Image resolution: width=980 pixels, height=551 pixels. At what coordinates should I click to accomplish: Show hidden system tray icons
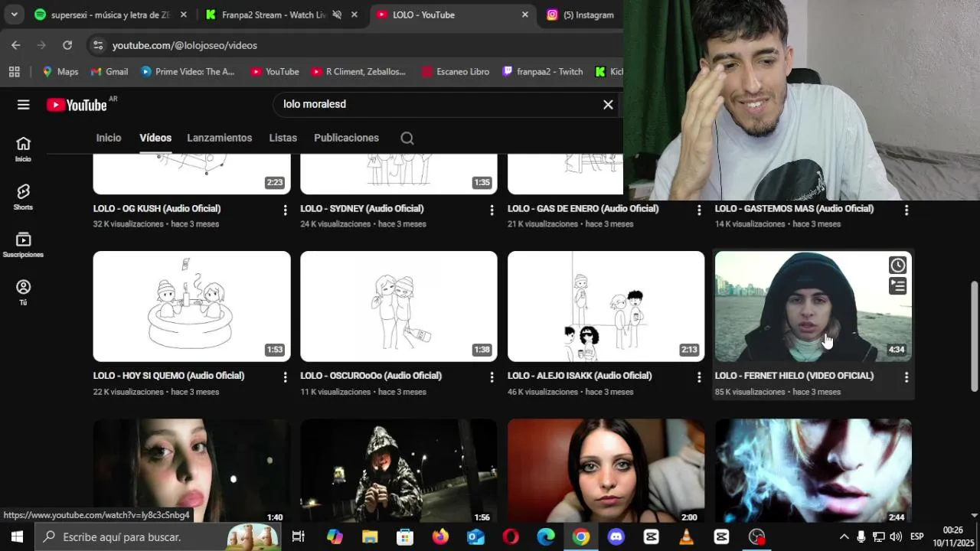[x=844, y=536]
